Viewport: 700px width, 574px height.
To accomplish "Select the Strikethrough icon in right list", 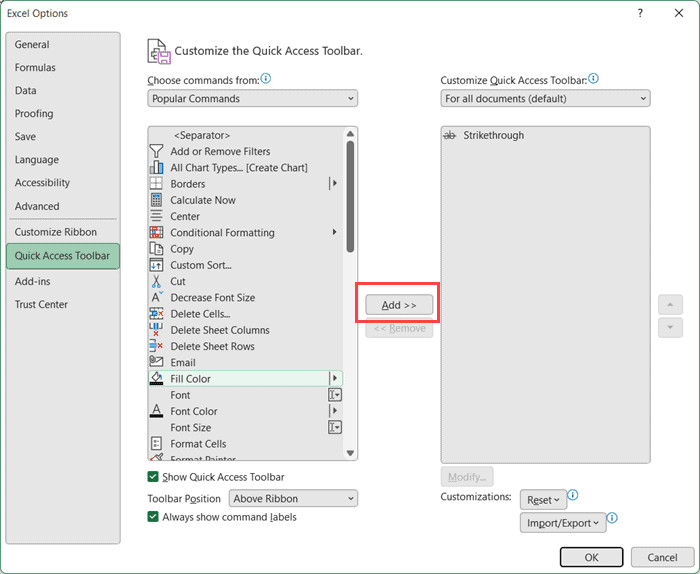I will pyautogui.click(x=450, y=135).
